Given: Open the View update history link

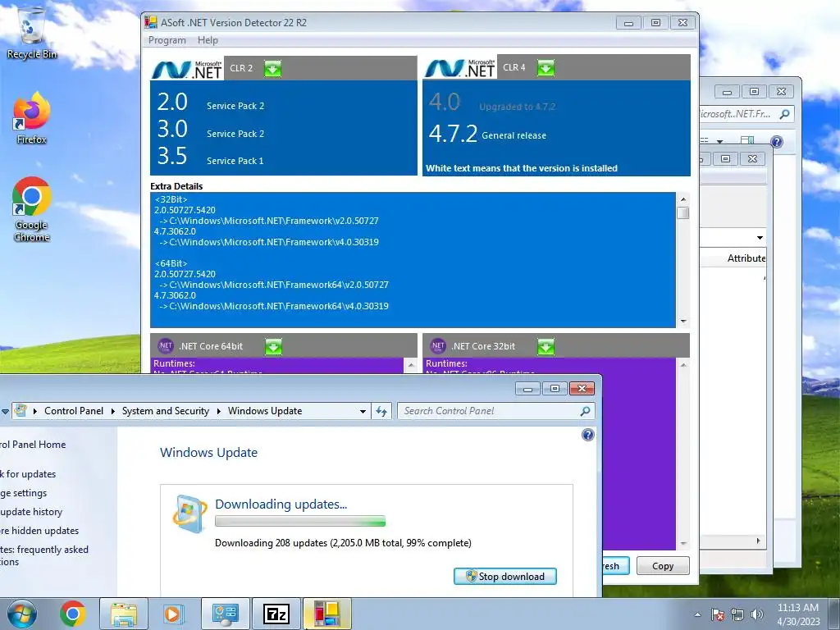Looking at the screenshot, I should click(31, 512).
